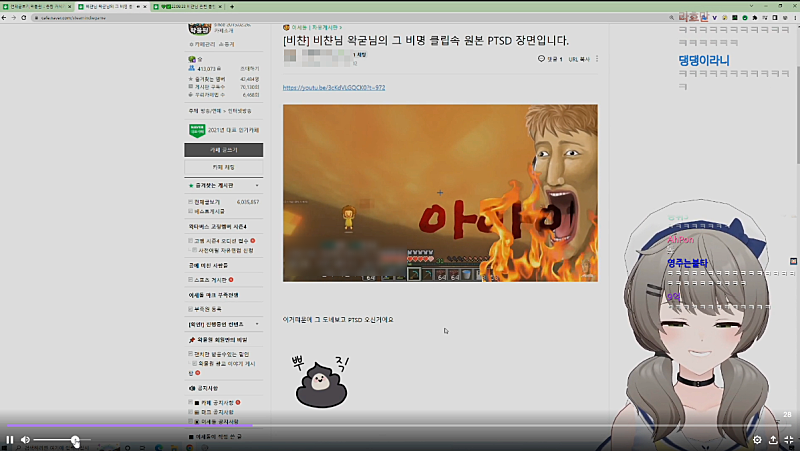
Task: Open video player settings gear
Action: 757,440
